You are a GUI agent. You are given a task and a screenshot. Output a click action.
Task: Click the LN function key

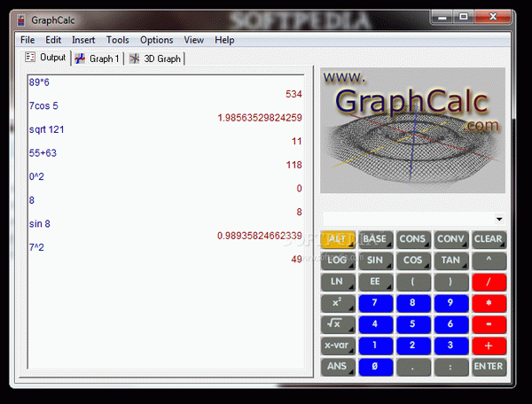[x=338, y=282]
